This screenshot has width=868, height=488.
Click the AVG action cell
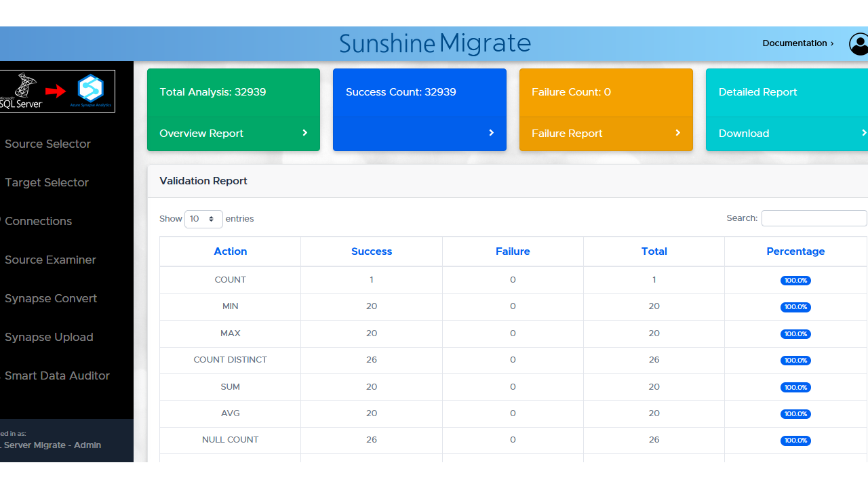231,413
